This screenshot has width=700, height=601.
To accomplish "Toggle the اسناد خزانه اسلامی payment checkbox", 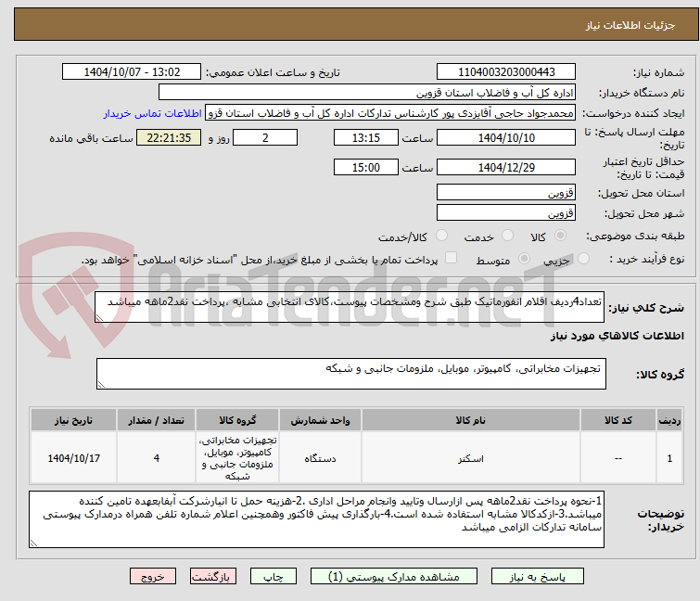I will click(x=451, y=259).
